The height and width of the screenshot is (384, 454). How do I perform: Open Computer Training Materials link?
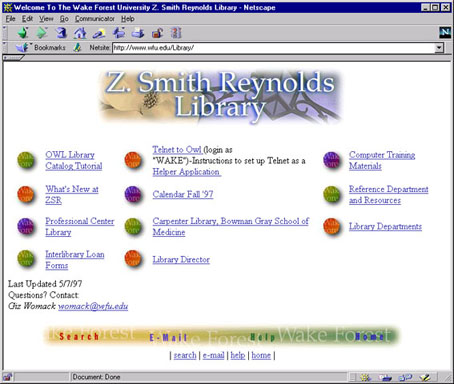coord(382,160)
